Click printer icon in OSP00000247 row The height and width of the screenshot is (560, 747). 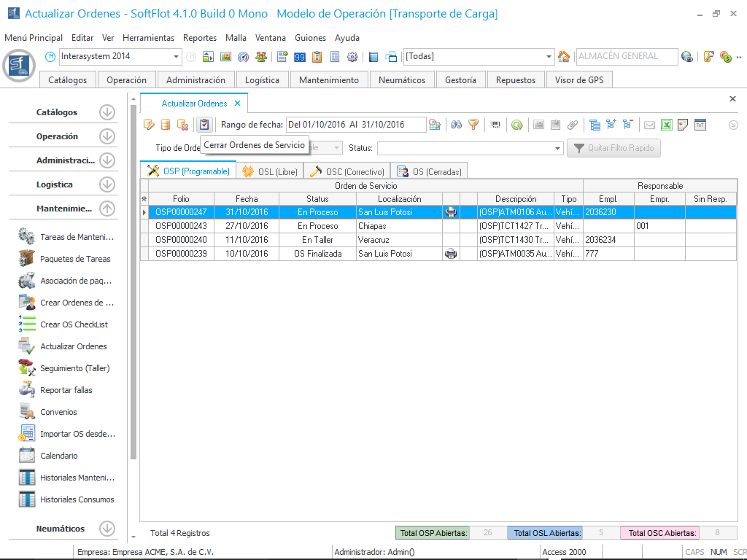(x=451, y=212)
